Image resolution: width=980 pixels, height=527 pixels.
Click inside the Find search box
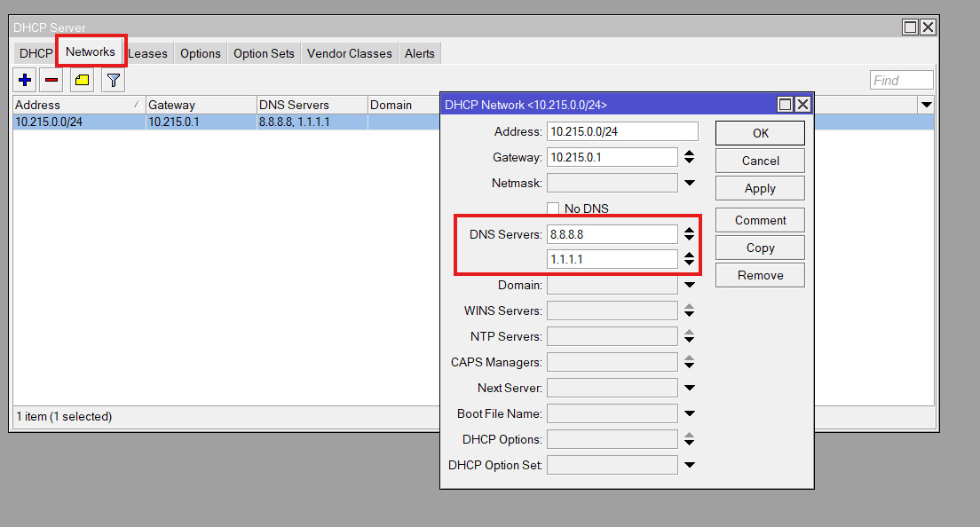901,80
